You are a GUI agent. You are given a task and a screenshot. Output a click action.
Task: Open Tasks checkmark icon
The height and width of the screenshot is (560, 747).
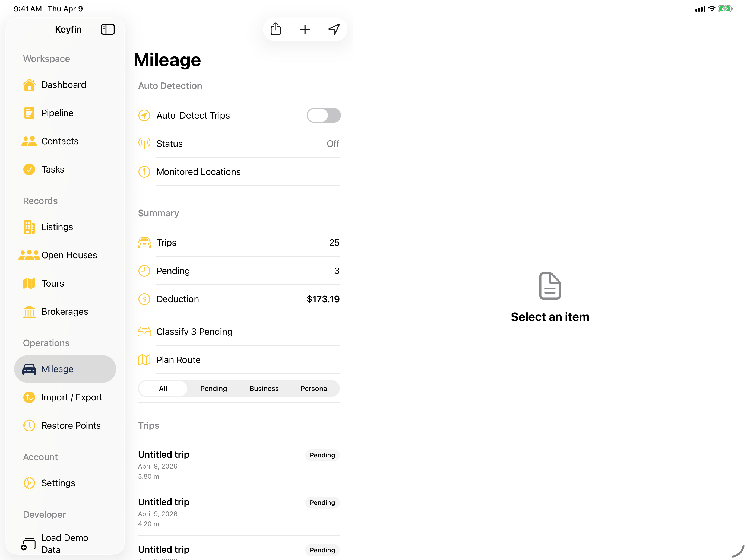29,170
